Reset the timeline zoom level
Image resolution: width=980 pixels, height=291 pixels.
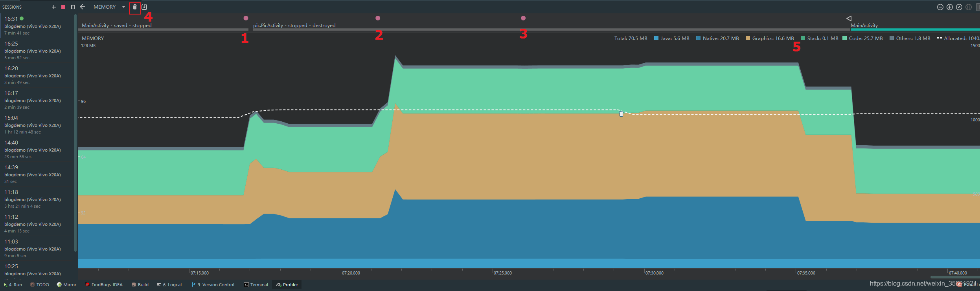[x=959, y=7]
